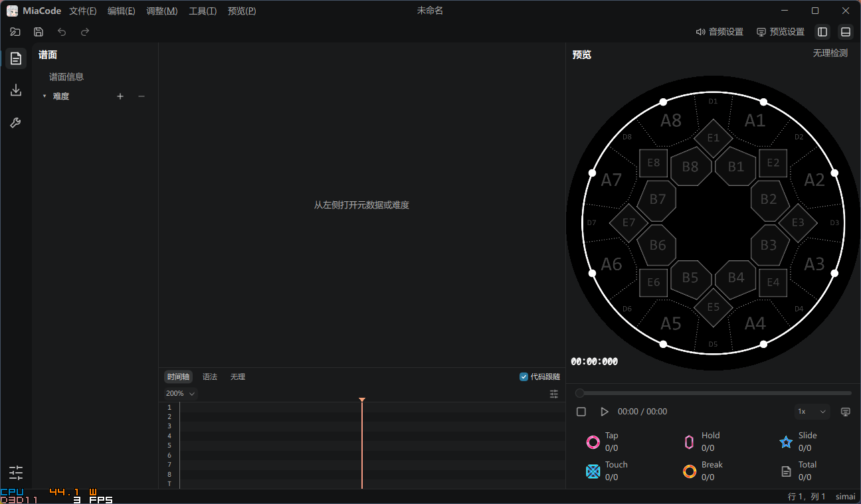Select 谱面信息 in the chart tree
This screenshot has height=504, width=861.
pyautogui.click(x=66, y=77)
